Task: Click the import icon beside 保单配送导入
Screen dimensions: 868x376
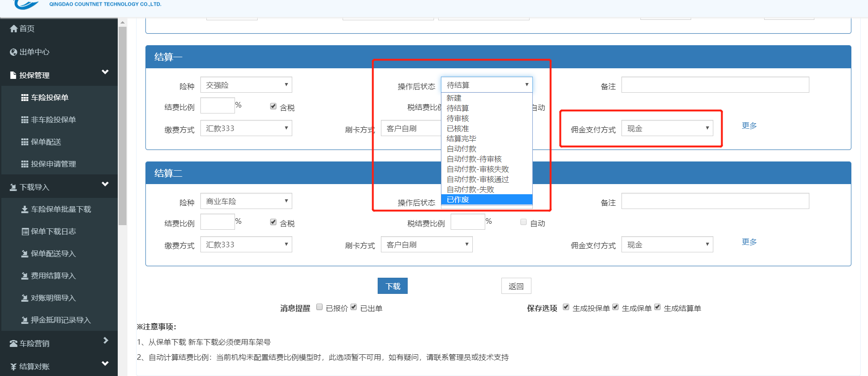Action: pos(25,254)
